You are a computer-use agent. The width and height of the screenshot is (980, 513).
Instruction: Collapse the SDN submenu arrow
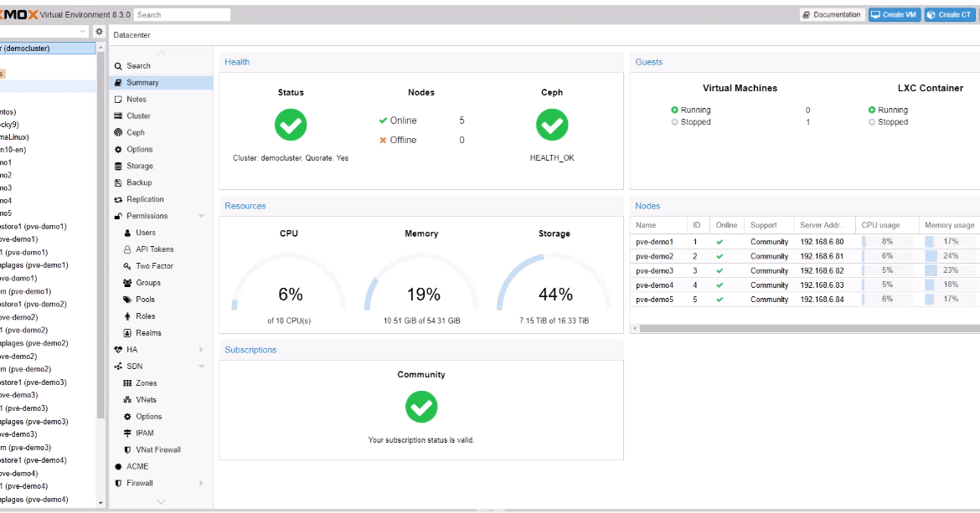coord(201,367)
